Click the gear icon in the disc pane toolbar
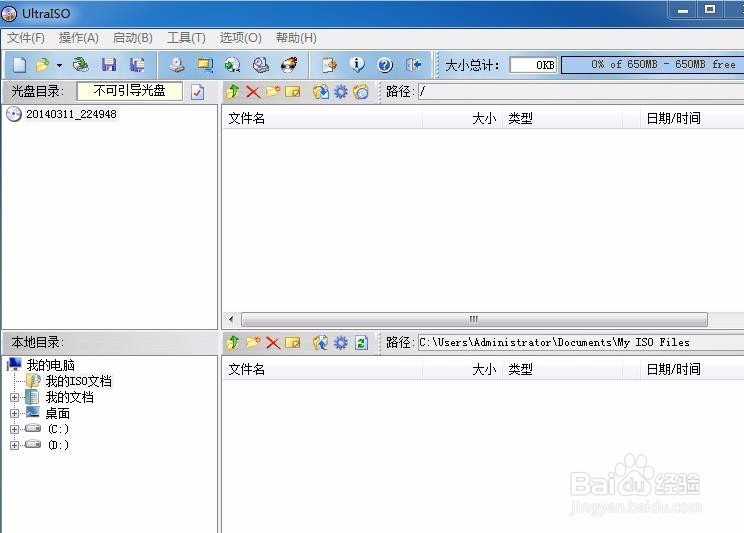Image resolution: width=744 pixels, height=533 pixels. tap(341, 92)
